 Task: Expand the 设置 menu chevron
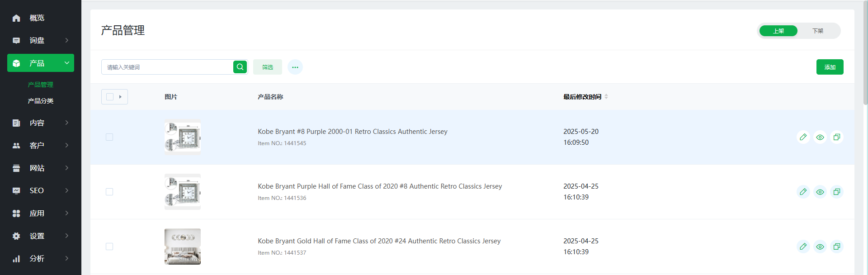(67, 236)
